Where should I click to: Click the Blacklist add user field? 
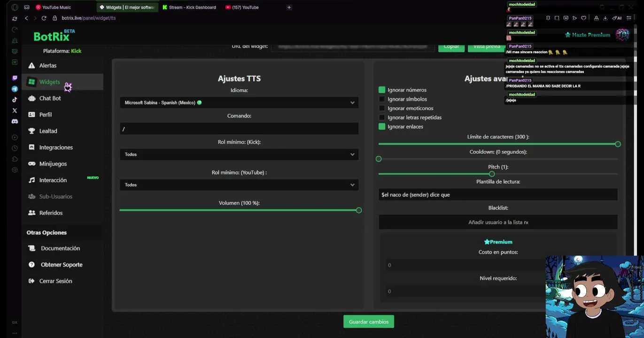(x=498, y=223)
